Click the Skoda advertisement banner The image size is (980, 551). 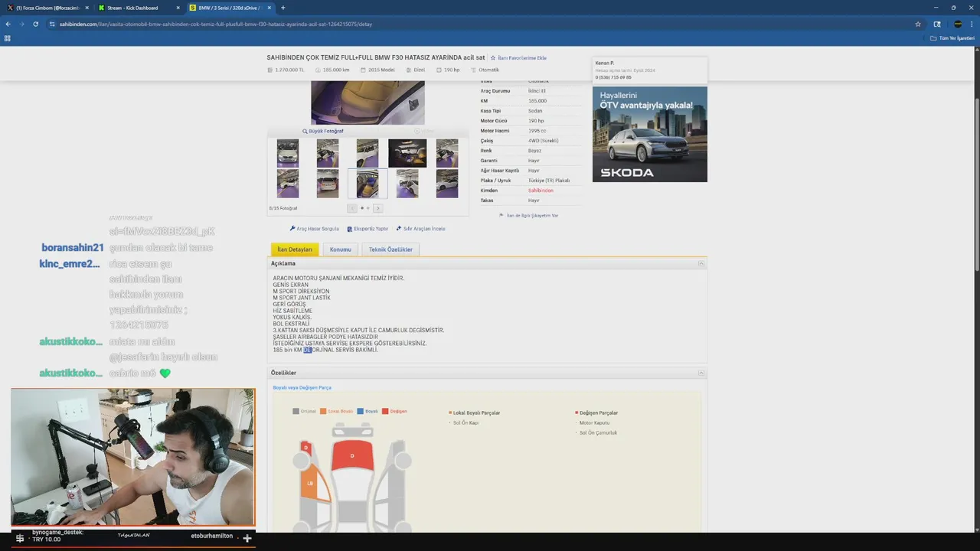pos(650,134)
